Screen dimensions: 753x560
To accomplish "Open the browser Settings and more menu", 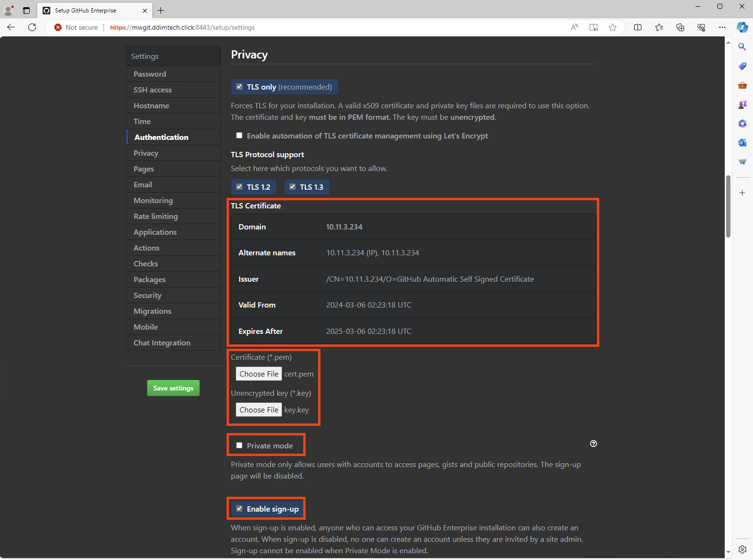I will click(722, 27).
